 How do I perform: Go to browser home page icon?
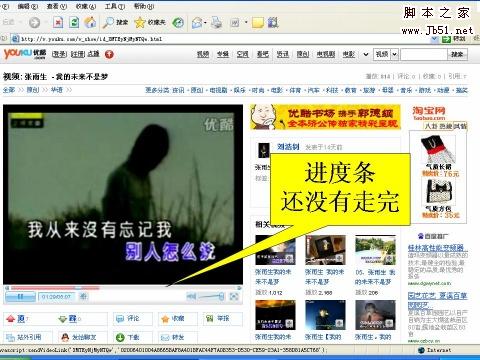coord(90,23)
